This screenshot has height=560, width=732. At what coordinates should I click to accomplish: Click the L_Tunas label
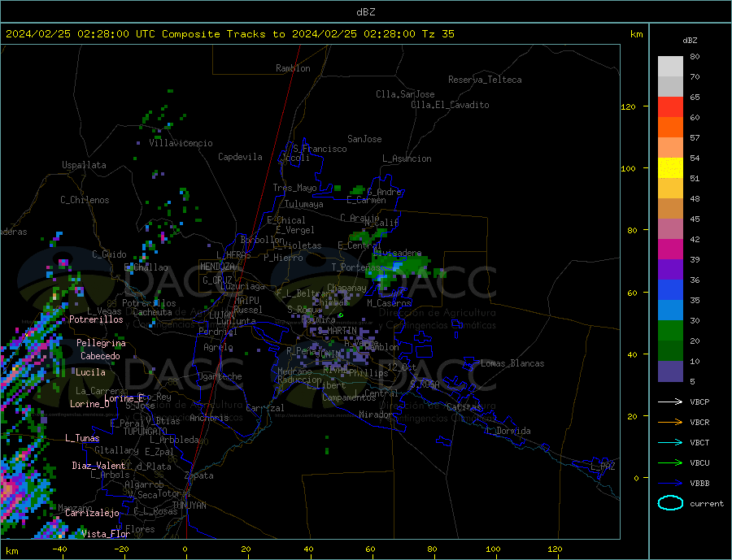click(82, 438)
